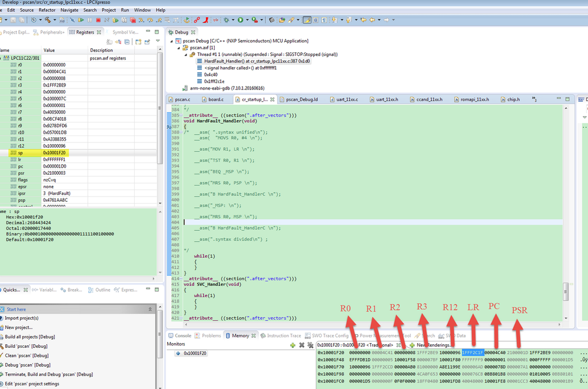
Task: Remove the selected memory monitor
Action: click(x=301, y=345)
